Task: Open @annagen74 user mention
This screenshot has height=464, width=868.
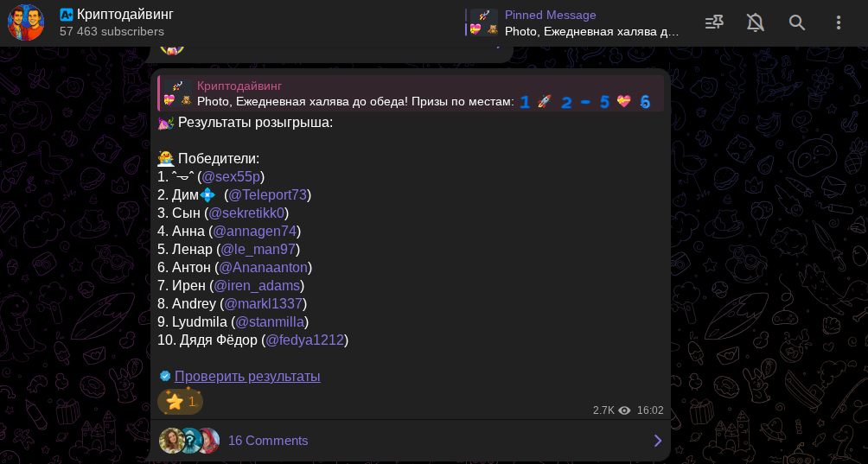Action: click(x=255, y=232)
